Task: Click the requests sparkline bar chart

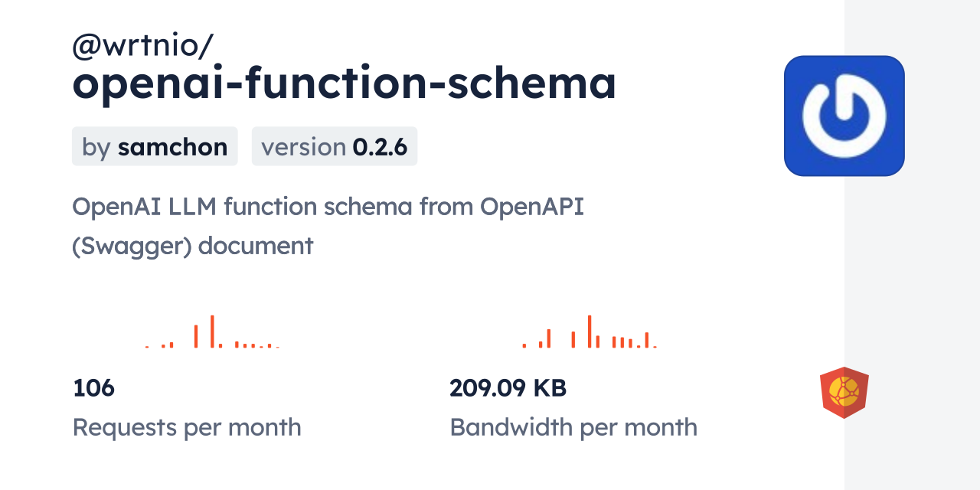Action: point(212,332)
